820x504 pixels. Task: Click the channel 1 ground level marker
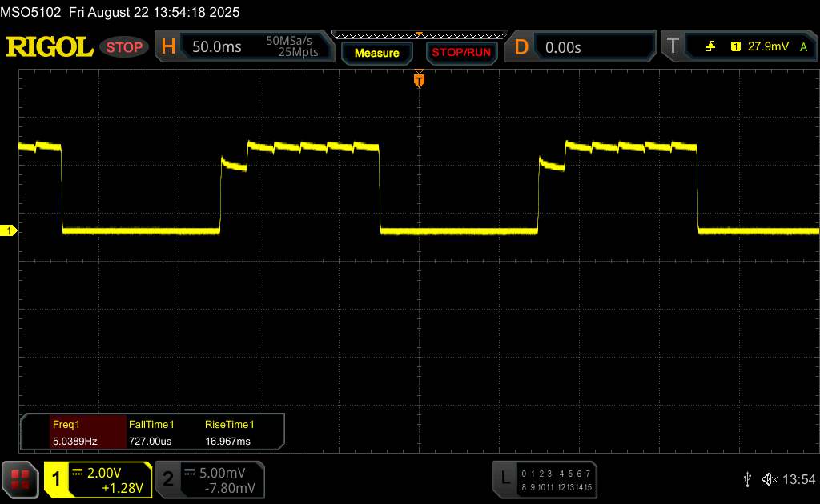[10, 231]
